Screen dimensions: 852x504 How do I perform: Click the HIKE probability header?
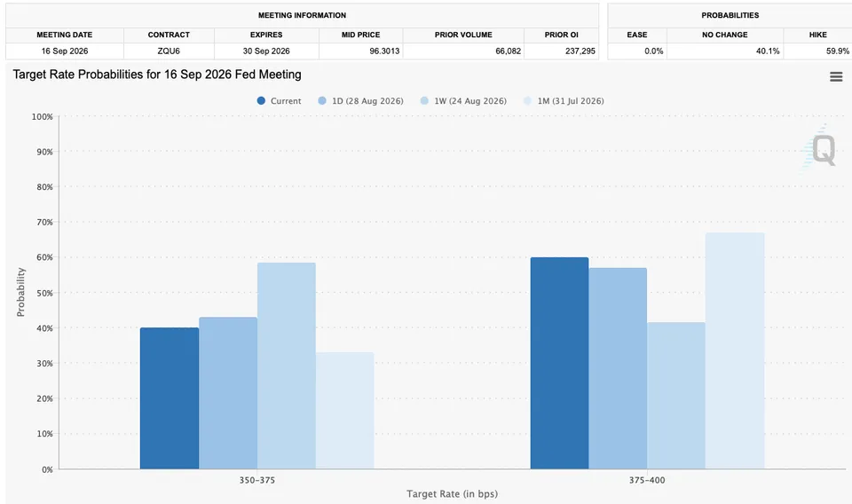[817, 35]
